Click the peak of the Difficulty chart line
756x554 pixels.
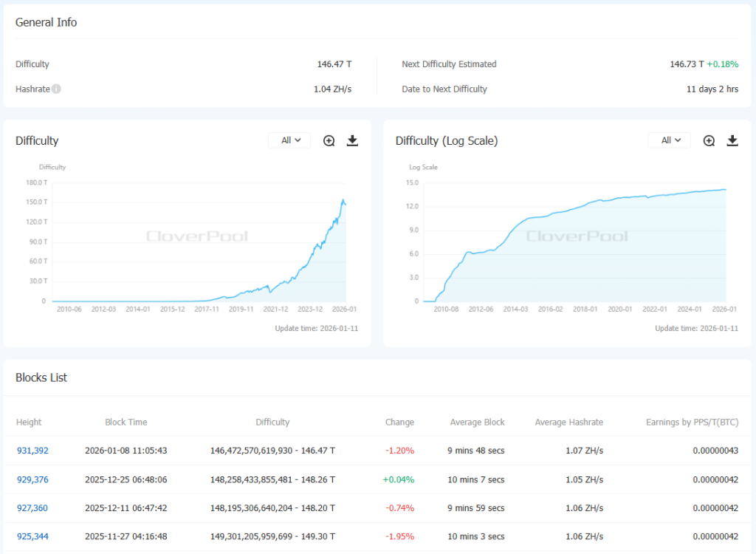(343, 199)
